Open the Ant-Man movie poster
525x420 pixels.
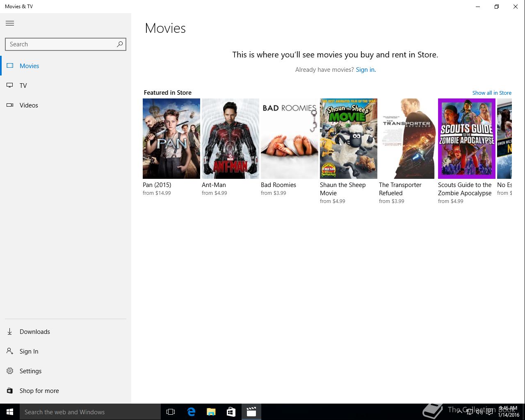231,139
